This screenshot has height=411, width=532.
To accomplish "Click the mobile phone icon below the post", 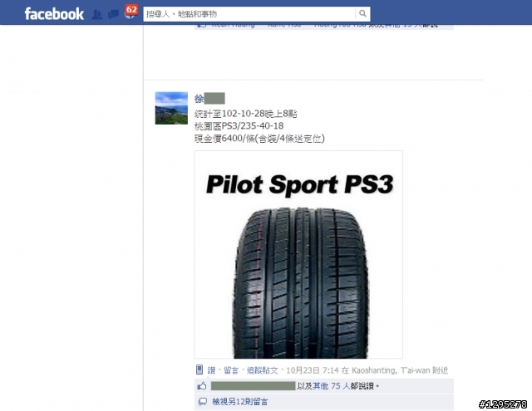I will click(x=199, y=369).
